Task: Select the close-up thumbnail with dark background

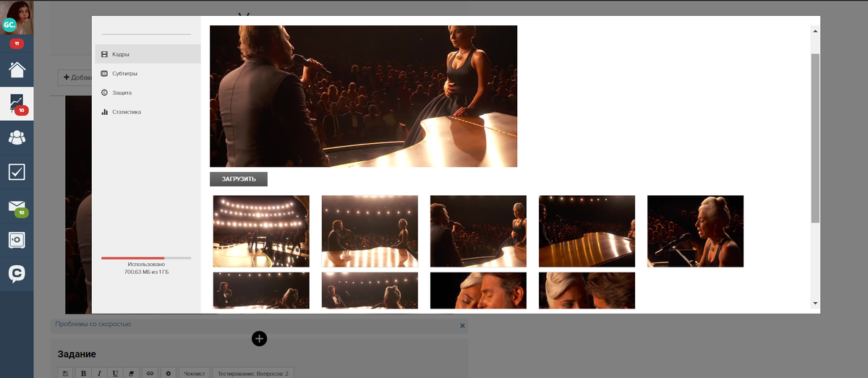Action: [478, 291]
